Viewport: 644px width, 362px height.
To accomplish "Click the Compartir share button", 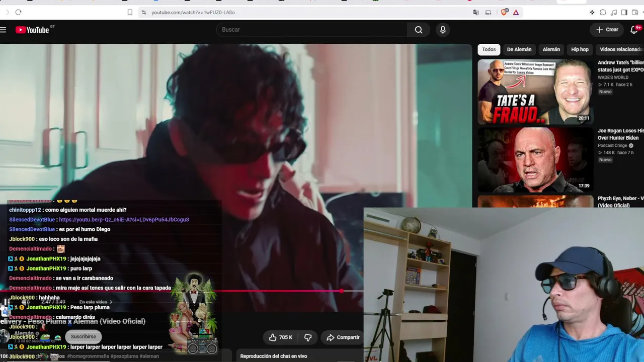I will pos(343,337).
